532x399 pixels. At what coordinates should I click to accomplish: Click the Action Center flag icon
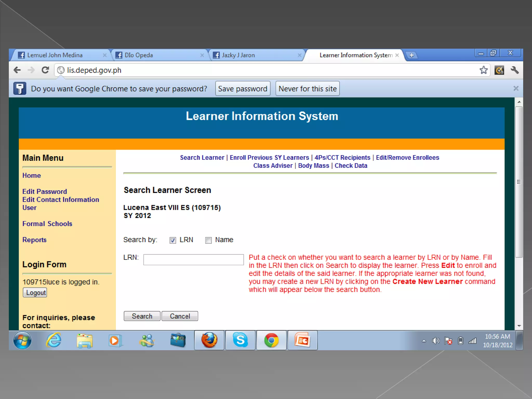click(448, 341)
